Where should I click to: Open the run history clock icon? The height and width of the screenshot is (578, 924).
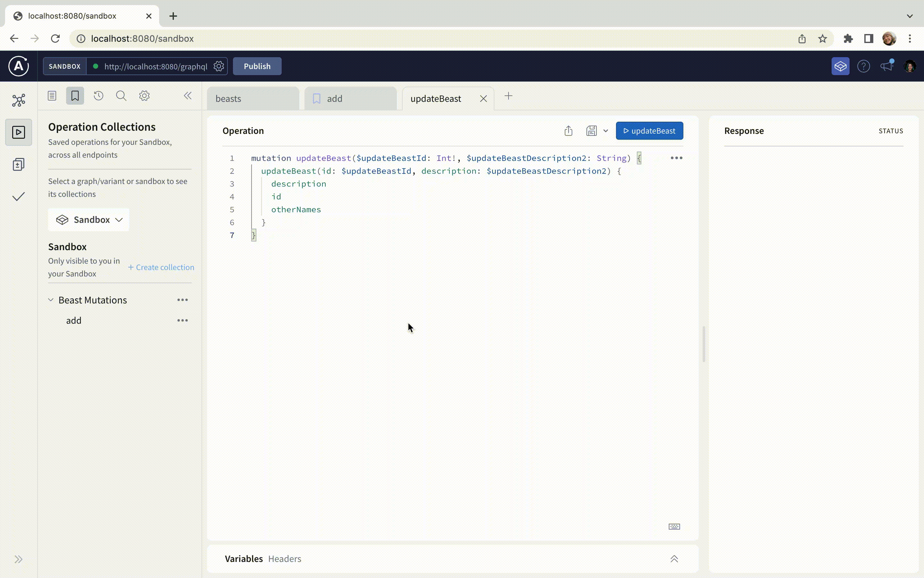[x=98, y=96]
